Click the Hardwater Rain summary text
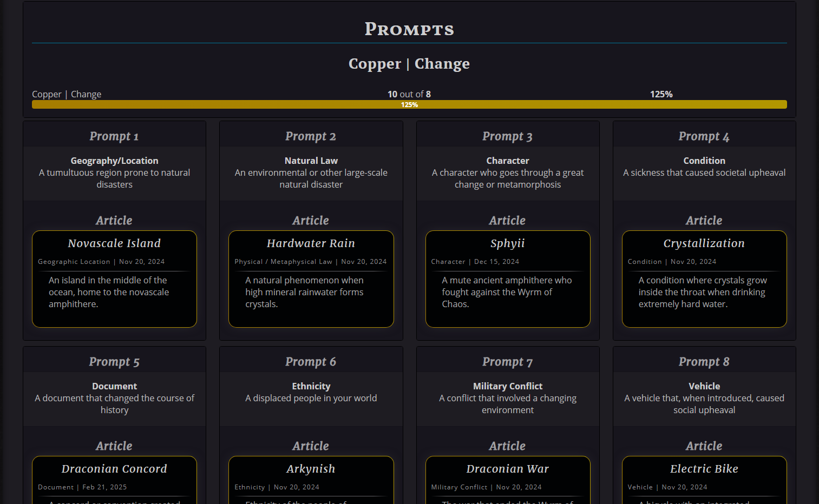 [304, 292]
